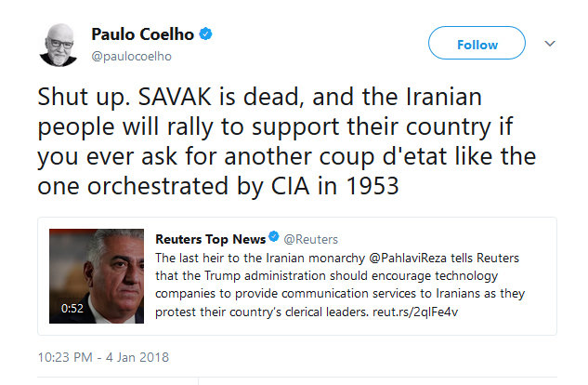Click the Reuters Top News verified badge
This screenshot has height=385, width=588.
[273, 239]
